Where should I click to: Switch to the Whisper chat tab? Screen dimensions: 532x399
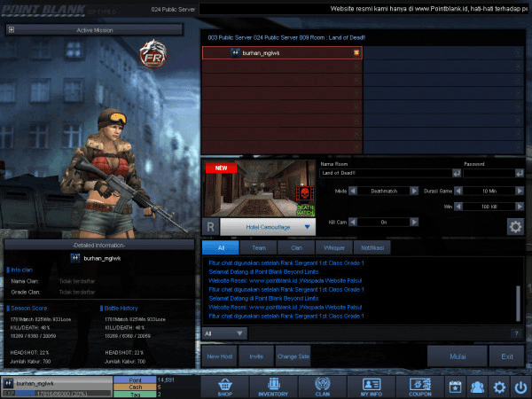(334, 247)
